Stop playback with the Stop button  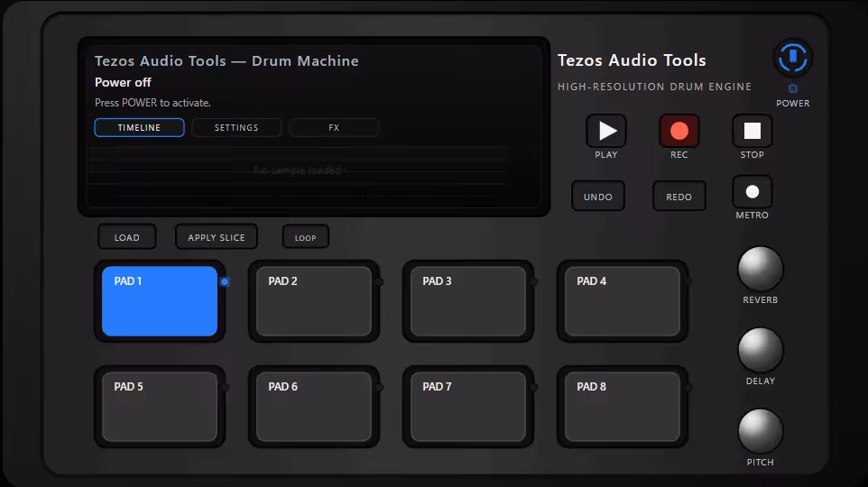point(753,131)
